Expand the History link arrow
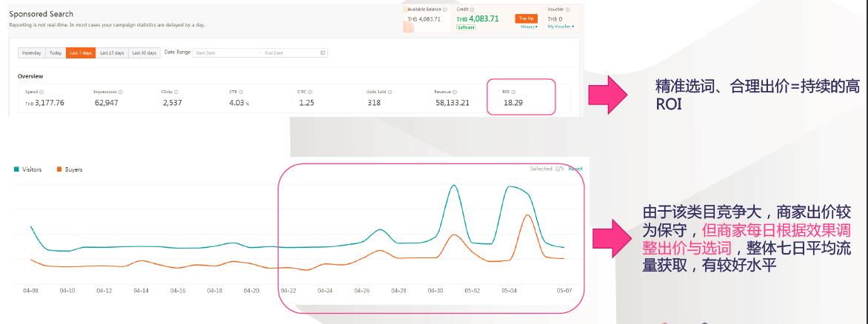868x324 pixels. (529, 26)
